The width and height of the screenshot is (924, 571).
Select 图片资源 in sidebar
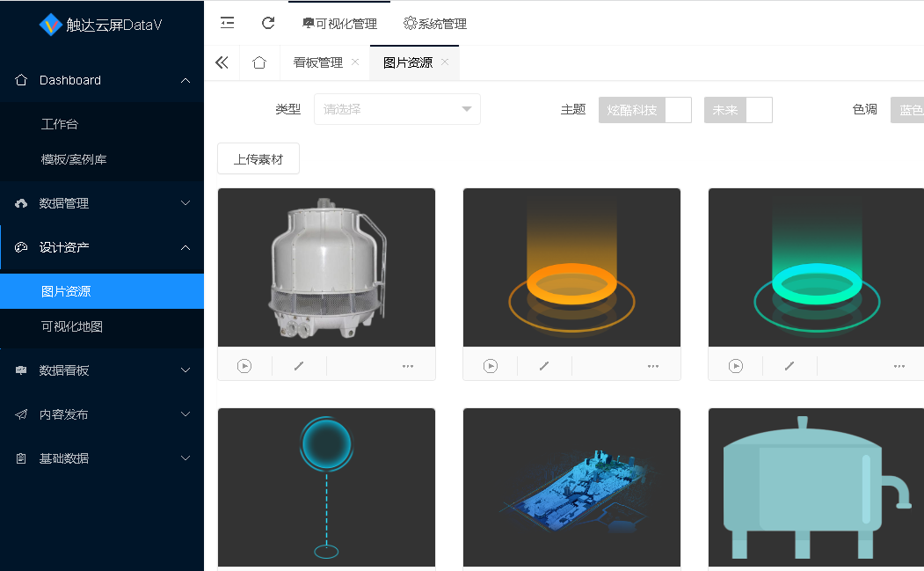102,291
